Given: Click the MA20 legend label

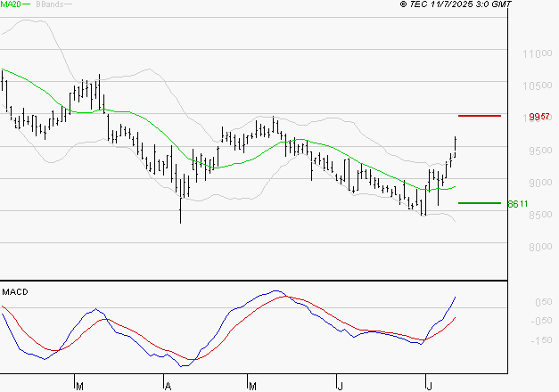Looking at the screenshot, I should (x=10, y=5).
